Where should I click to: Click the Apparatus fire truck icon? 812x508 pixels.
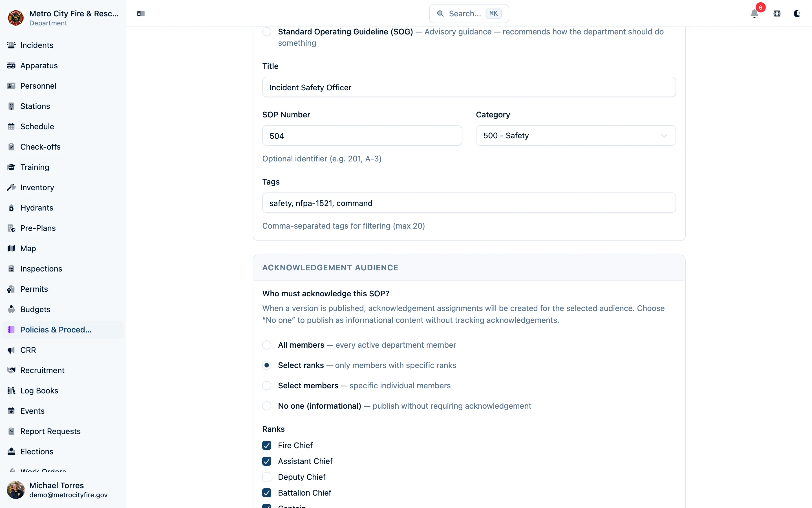[11, 65]
